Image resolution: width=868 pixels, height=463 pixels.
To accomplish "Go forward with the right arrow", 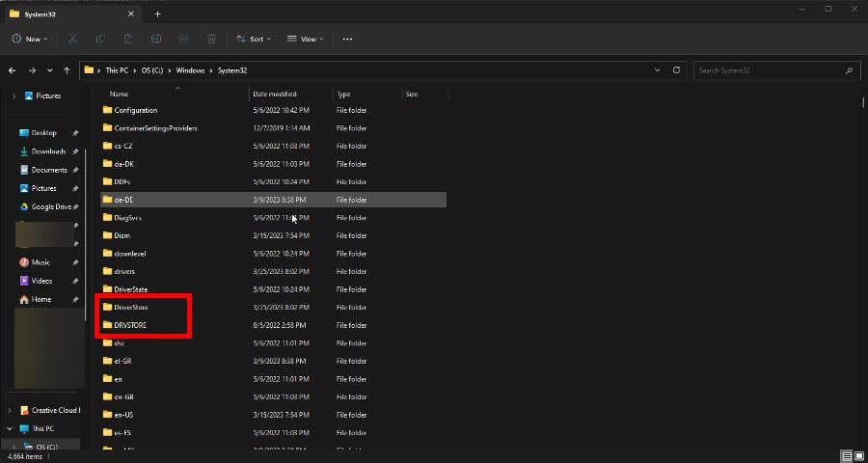I will point(32,70).
